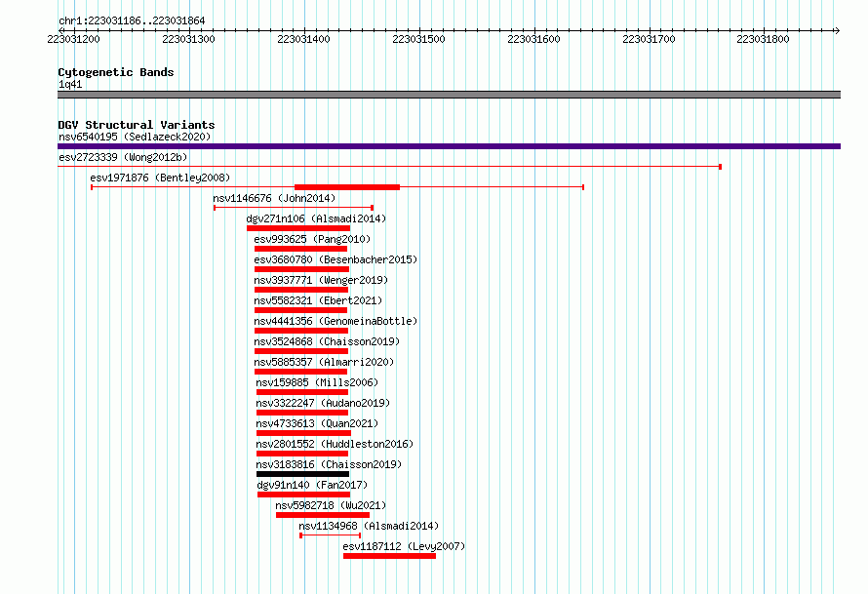Select the red bar under esv993625
The height and width of the screenshot is (594, 868).
point(300,249)
